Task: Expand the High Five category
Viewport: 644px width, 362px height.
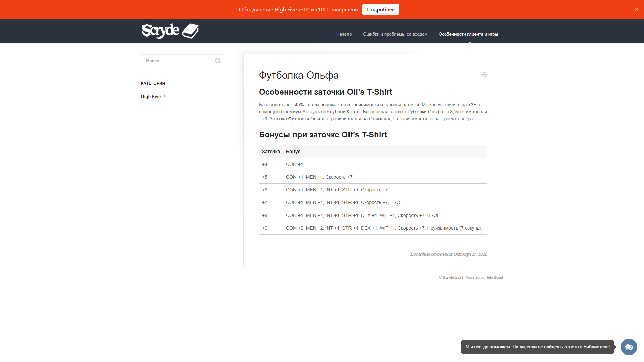Action: [x=150, y=96]
